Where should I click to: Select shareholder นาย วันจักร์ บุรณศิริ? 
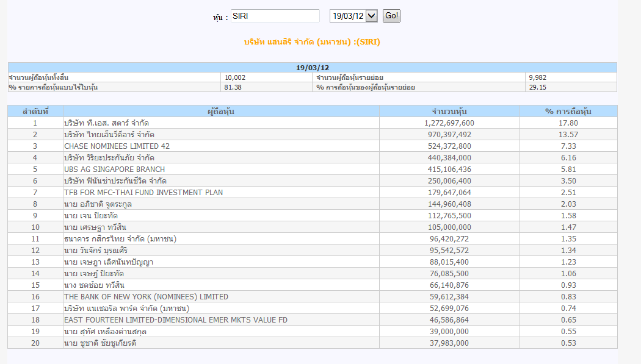click(x=96, y=251)
